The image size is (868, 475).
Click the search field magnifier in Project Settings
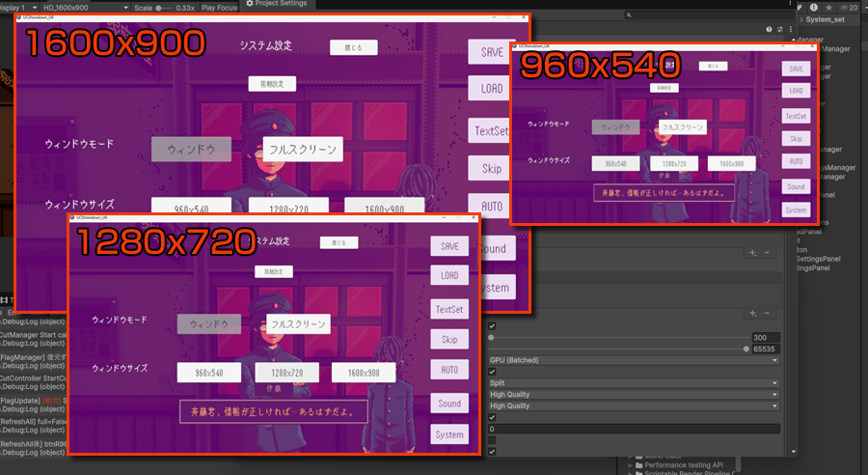point(627,16)
